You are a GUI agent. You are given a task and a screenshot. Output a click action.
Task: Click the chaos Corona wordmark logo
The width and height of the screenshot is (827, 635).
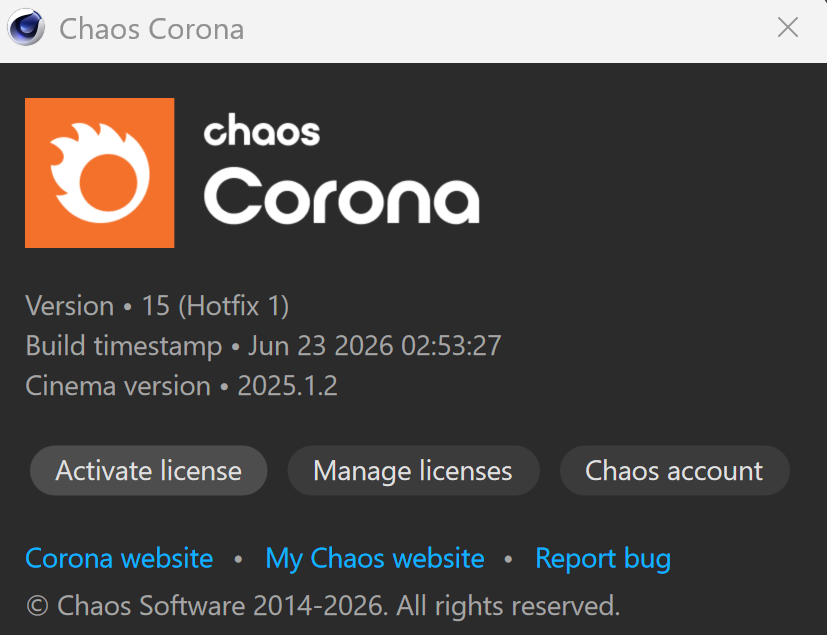point(341,168)
